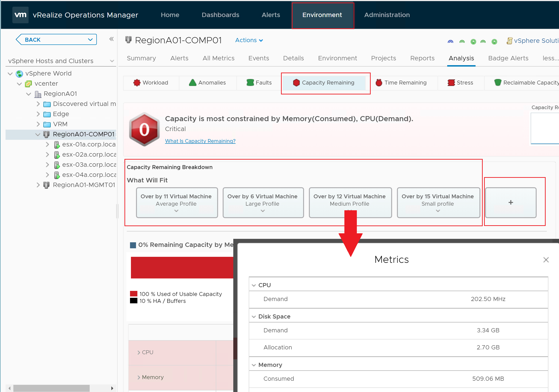Image resolution: width=559 pixels, height=392 pixels.
Task: Switch to the All Metrics tab
Action: [218, 59]
